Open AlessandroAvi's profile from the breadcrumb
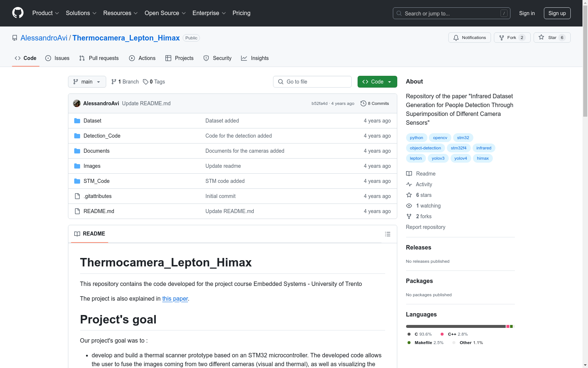Viewport: 588px width, 368px height. (x=44, y=38)
